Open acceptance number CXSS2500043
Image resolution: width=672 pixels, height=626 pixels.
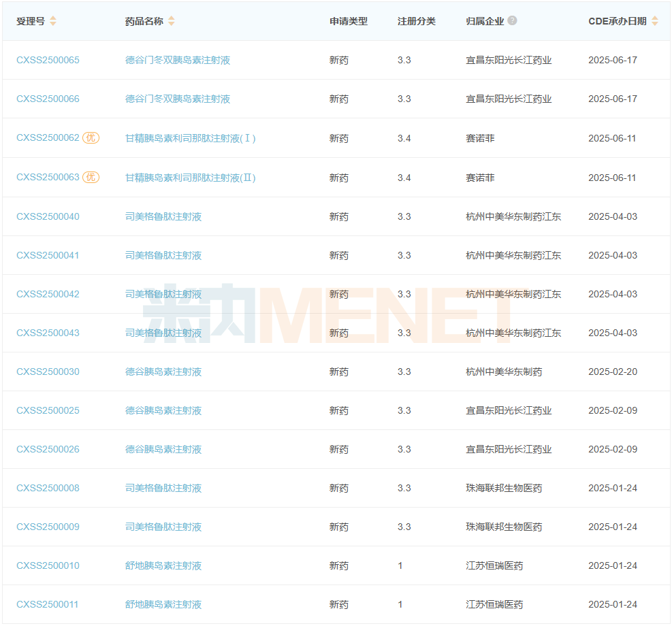tap(48, 333)
